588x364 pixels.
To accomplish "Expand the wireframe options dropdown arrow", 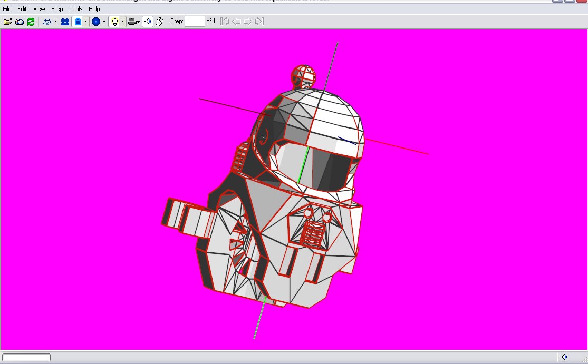I will tap(55, 22).
